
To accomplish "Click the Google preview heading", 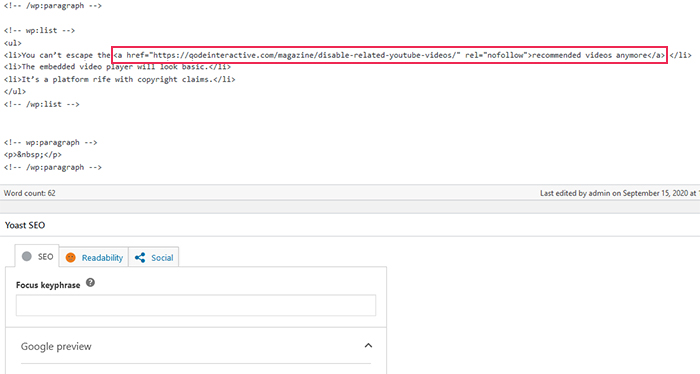I will pos(56,346).
